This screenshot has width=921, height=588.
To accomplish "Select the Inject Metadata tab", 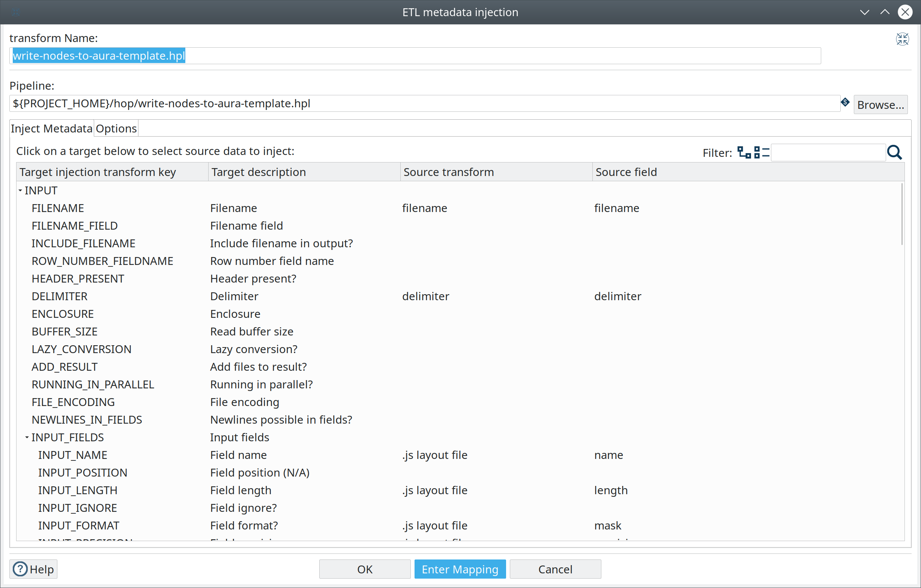I will (51, 128).
